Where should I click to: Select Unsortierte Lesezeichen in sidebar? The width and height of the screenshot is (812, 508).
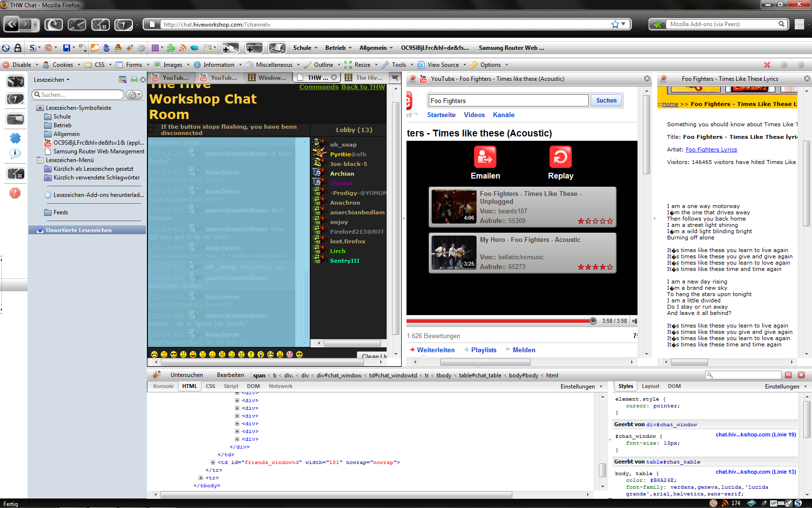[87, 230]
